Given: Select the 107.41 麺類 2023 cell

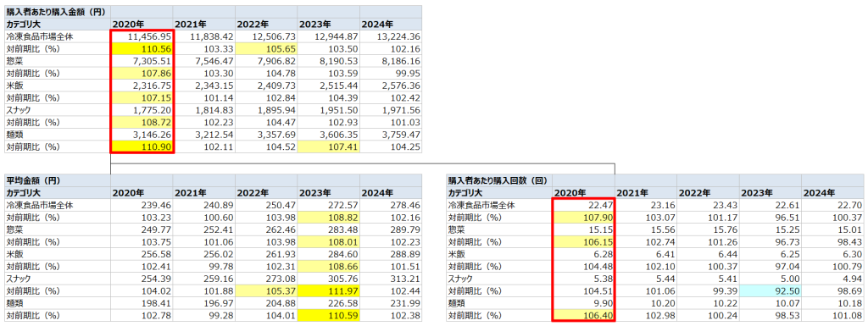Looking at the screenshot, I should tap(328, 147).
